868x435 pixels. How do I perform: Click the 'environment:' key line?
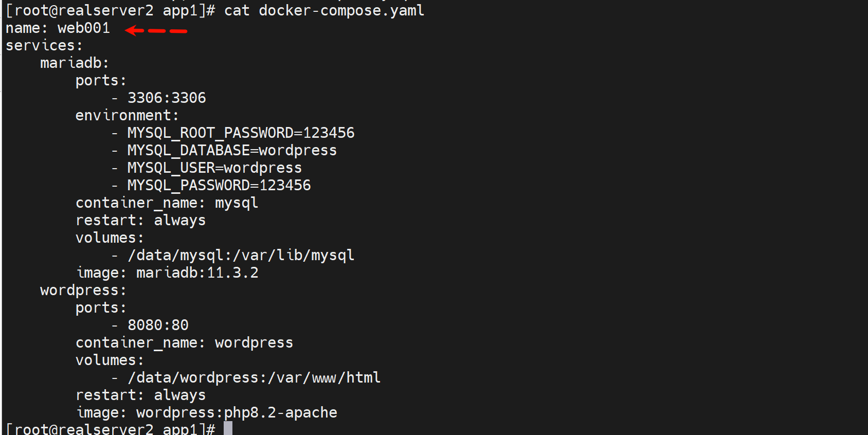coord(127,116)
